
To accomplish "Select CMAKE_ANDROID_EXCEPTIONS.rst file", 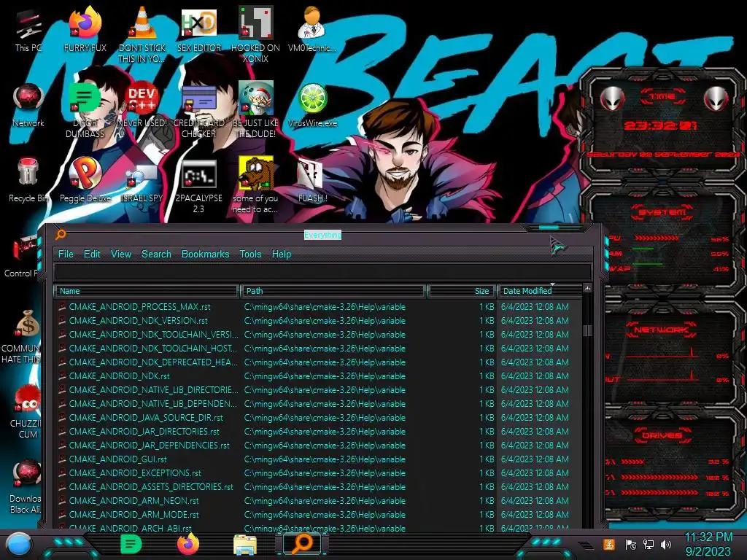I will tap(135, 472).
